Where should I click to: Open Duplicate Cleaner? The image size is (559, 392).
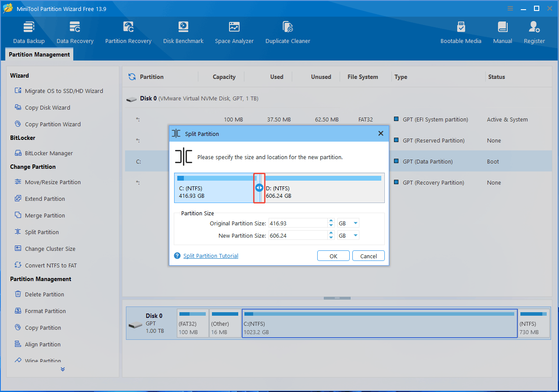pyautogui.click(x=288, y=32)
